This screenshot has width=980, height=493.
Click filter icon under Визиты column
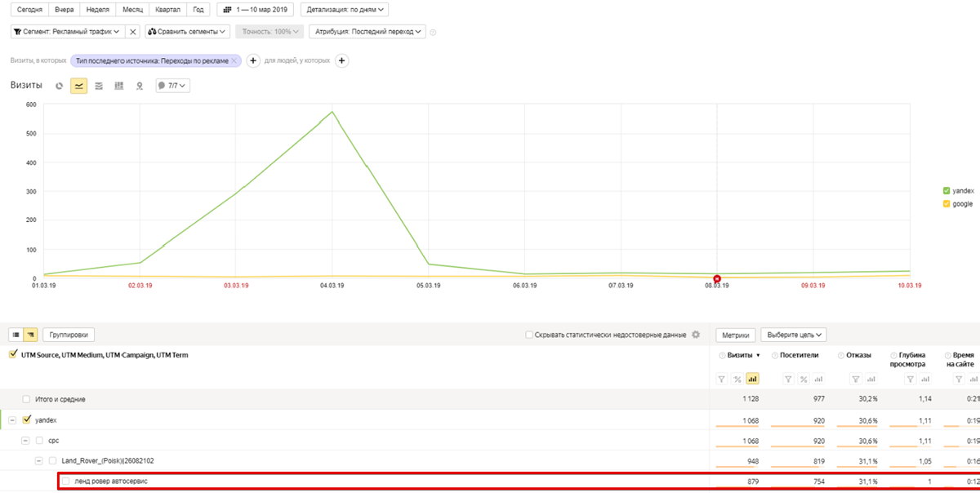721,379
